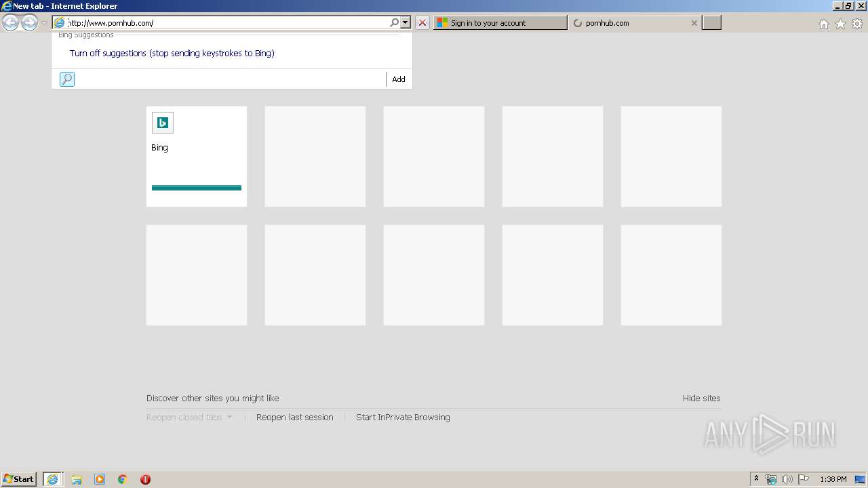Click the network tray icon
This screenshot has height=488, width=868.
[x=771, y=479]
